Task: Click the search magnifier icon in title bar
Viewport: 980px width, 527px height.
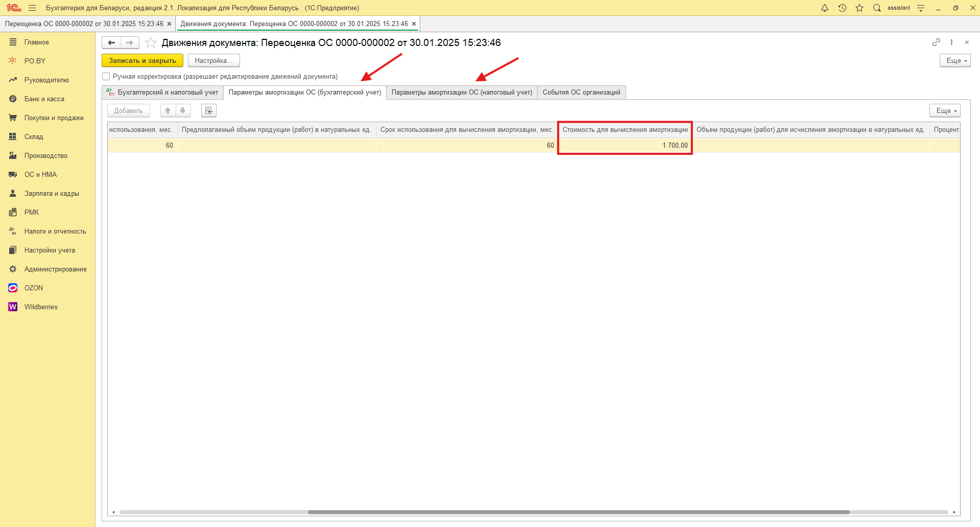Action: click(877, 8)
